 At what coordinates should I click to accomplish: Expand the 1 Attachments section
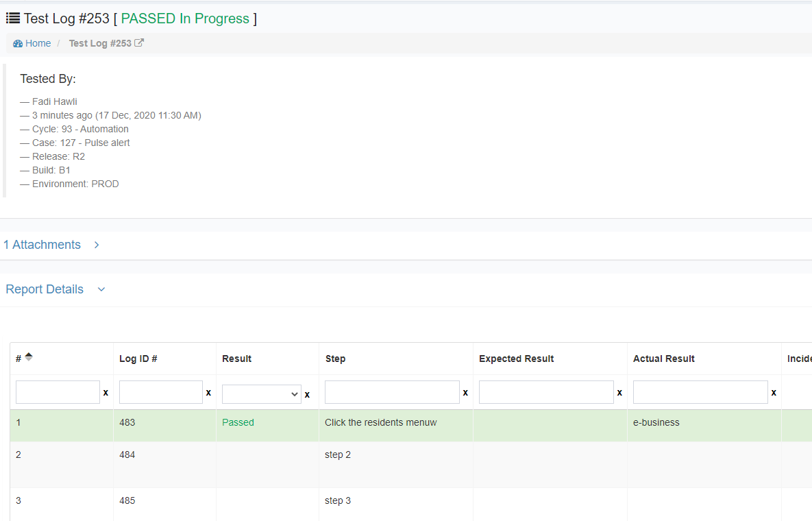point(42,245)
